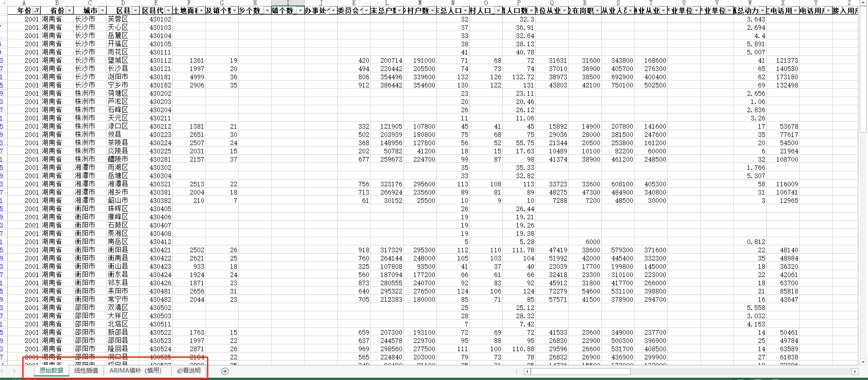The height and width of the screenshot is (380, 868).
Task: Switch to the 原始数据 sheet tab
Action: tap(51, 370)
